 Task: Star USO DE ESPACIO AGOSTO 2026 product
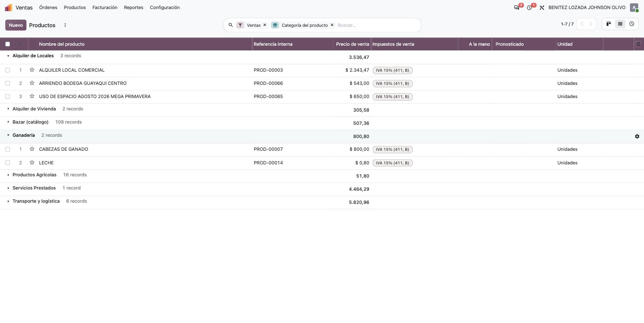(x=32, y=96)
